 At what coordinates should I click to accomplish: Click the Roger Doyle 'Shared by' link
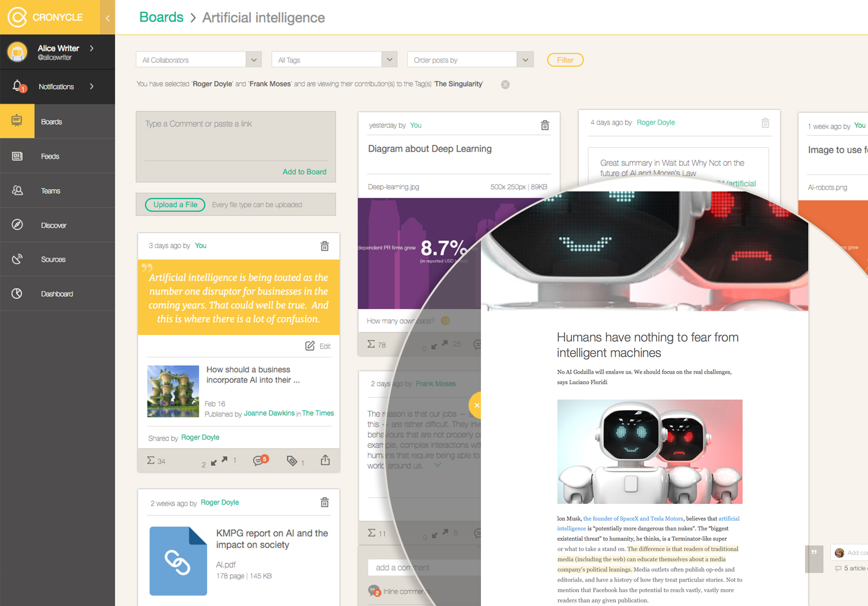(x=200, y=437)
